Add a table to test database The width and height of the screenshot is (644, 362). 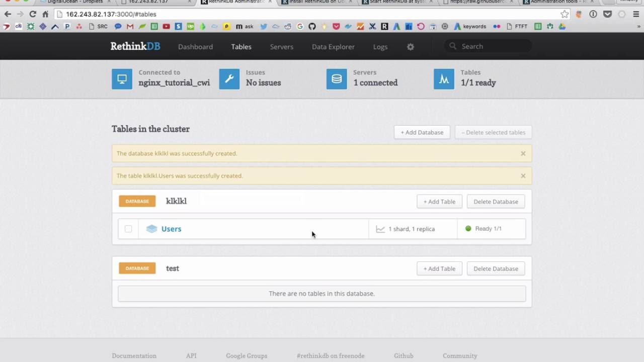coord(439,268)
